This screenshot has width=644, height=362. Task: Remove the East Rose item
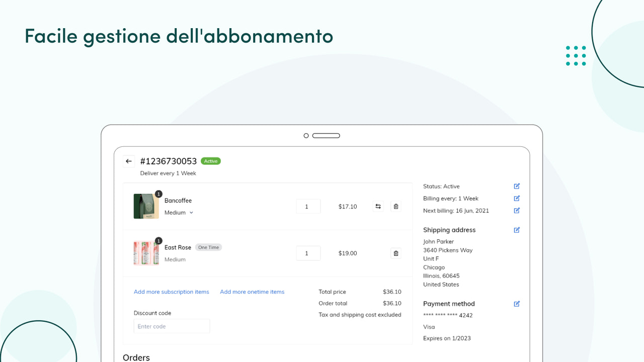[396, 253]
